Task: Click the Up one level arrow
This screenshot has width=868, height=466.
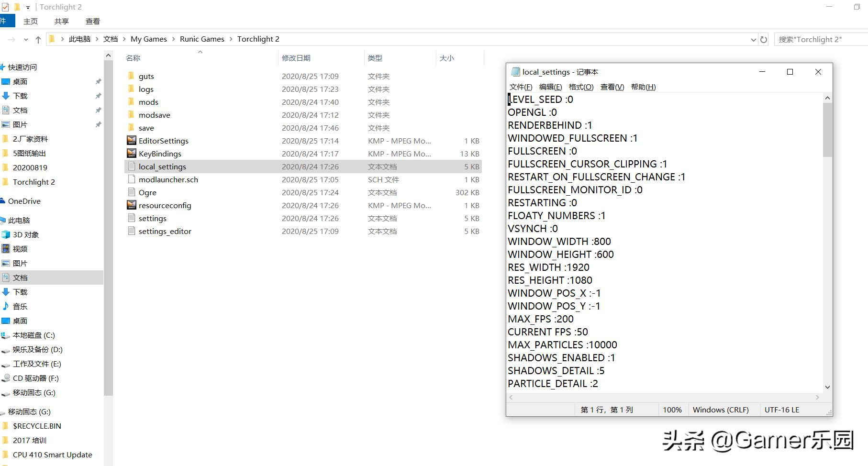Action: 38,40
